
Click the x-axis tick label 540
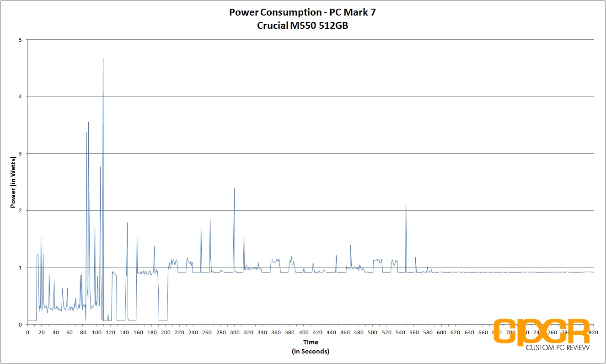pos(400,332)
